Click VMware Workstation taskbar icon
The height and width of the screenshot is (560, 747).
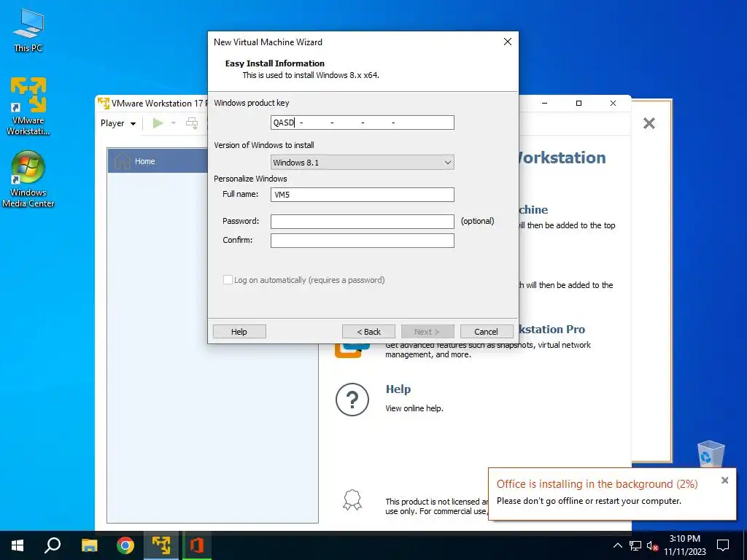tap(161, 545)
